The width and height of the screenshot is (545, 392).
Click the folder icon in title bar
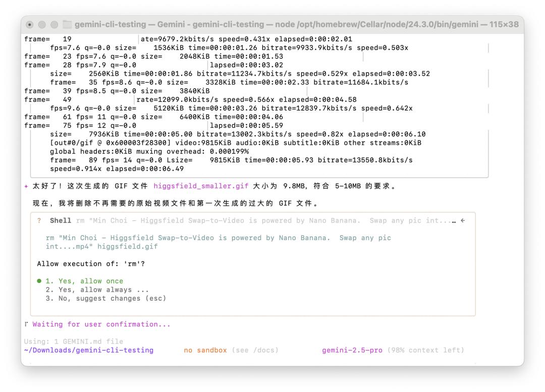pyautogui.click(x=67, y=24)
